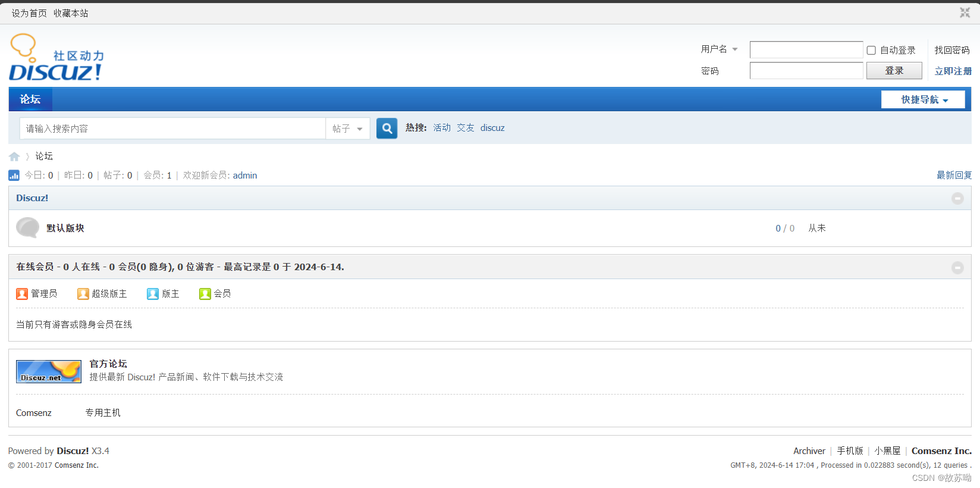Click the 立即注册 register link

[953, 71]
